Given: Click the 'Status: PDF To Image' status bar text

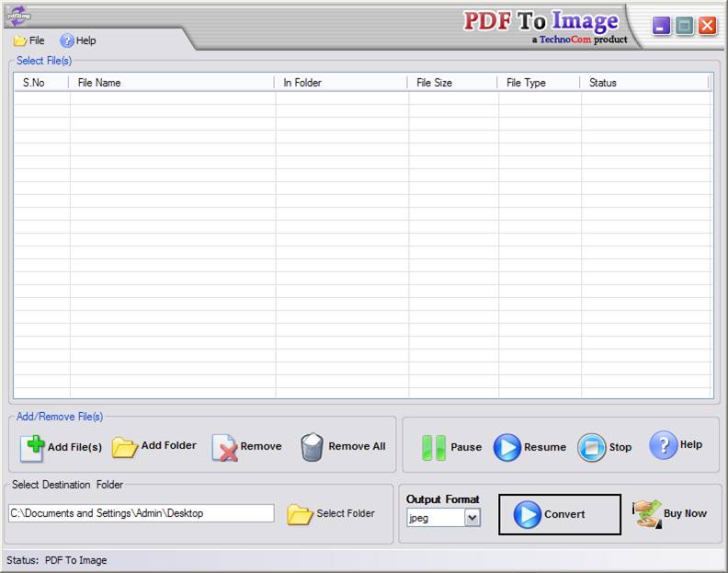Looking at the screenshot, I should click(57, 560).
